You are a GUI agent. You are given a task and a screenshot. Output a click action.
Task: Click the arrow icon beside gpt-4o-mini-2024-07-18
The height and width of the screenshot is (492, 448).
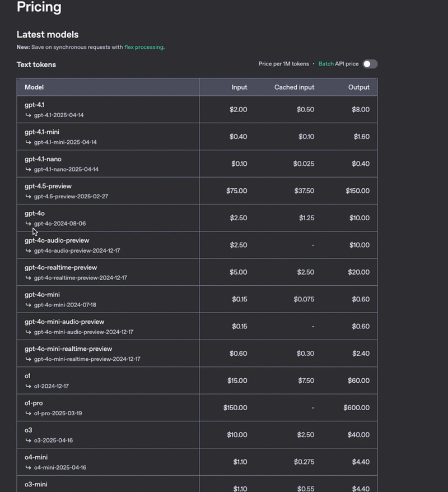click(28, 305)
